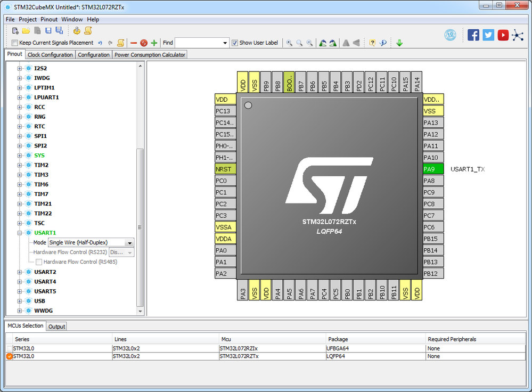Viewport: 532px width, 392px height.
Task: Toggle Hardware Flow Control (RS485) checkbox
Action: (39, 262)
